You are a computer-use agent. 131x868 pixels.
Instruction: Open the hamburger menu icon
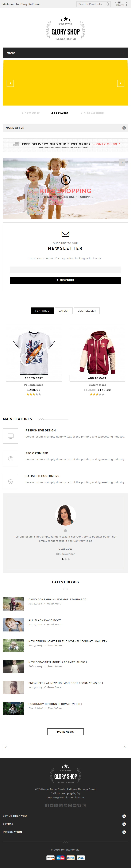(123, 53)
